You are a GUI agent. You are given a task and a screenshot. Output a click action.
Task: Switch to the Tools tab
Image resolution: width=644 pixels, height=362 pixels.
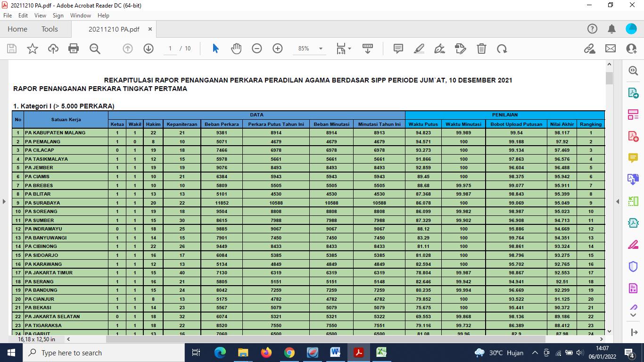tap(50, 29)
